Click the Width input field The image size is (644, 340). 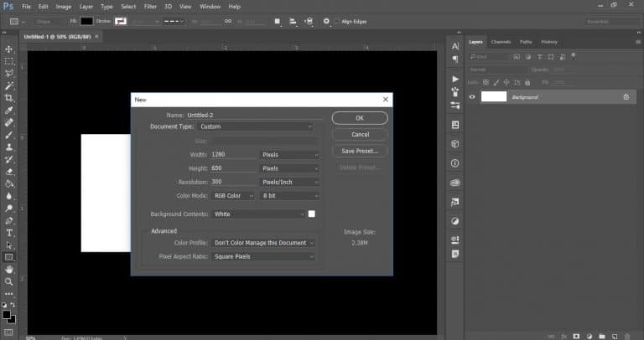point(233,155)
